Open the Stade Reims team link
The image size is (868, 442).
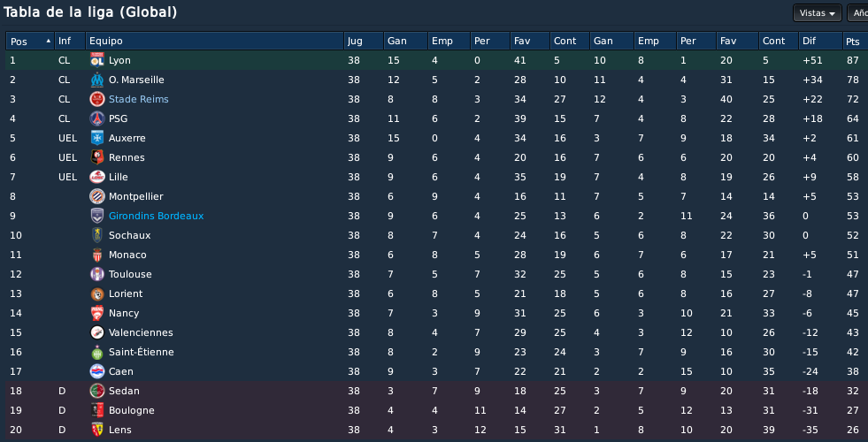[x=138, y=99]
